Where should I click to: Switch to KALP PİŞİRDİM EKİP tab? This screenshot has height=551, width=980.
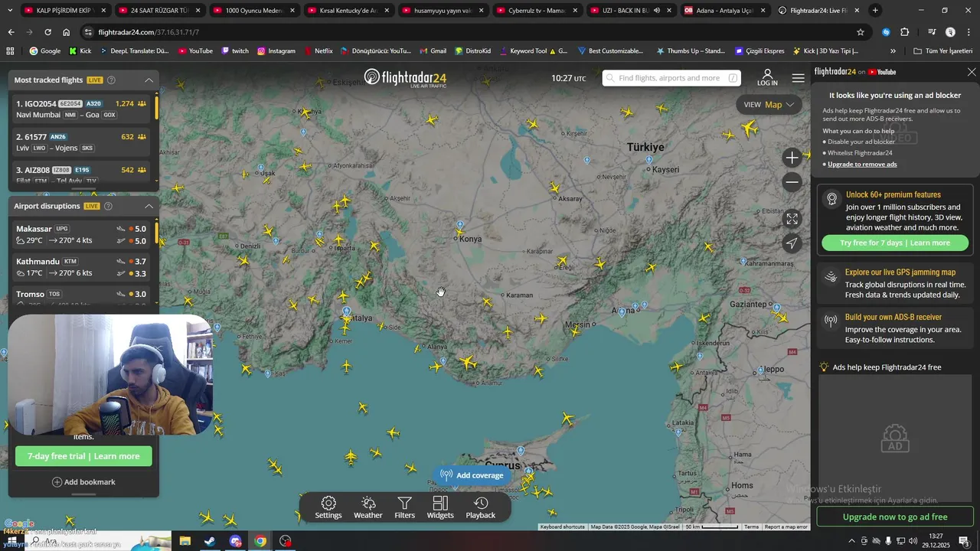click(x=65, y=11)
